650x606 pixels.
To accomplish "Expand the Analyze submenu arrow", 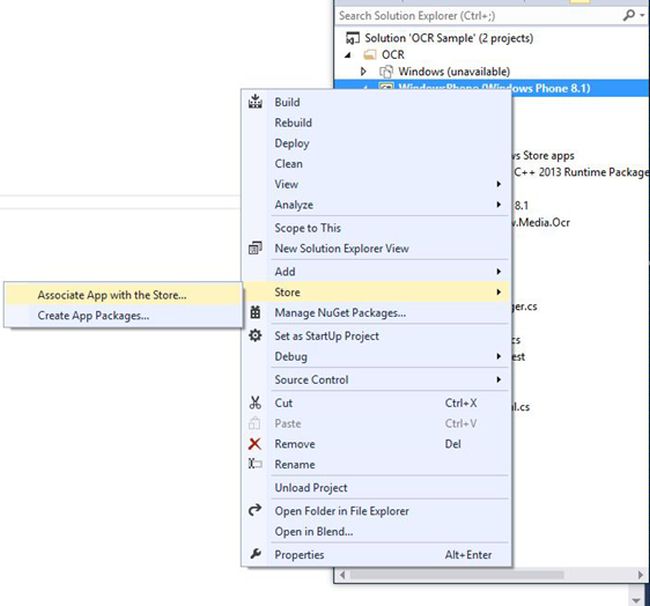I will [x=499, y=204].
